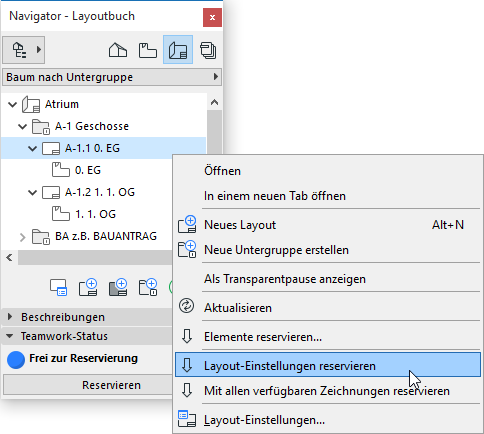The image size is (484, 434).
Task: Switch to the View Map icon
Action: pos(148,50)
